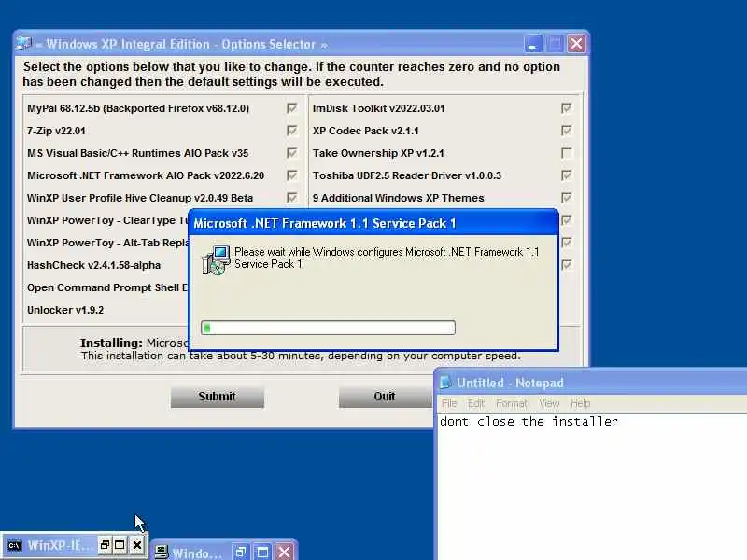Click the Open Command Prompt Shell label
747x560 pixels.
(107, 287)
